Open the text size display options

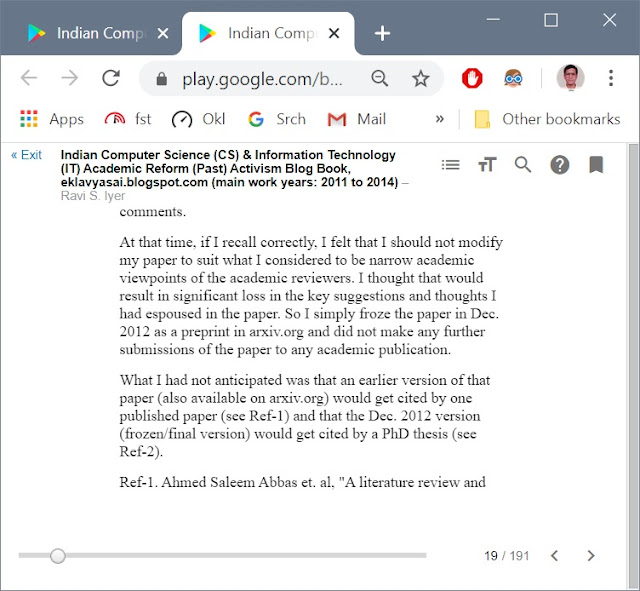tap(487, 165)
